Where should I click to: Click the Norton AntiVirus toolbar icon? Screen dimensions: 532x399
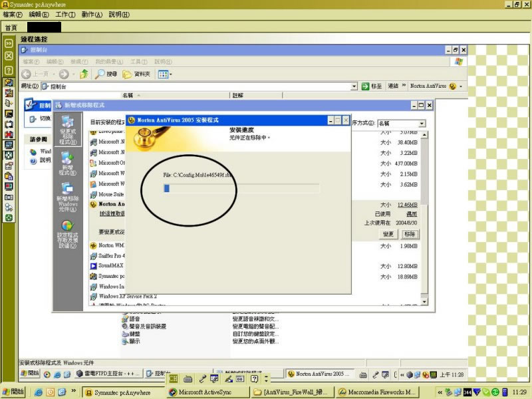452,86
